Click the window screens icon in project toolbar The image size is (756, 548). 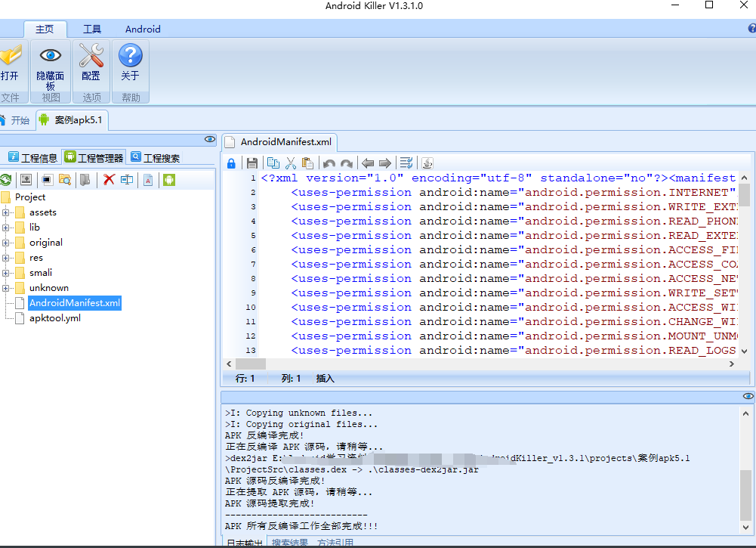click(47, 180)
